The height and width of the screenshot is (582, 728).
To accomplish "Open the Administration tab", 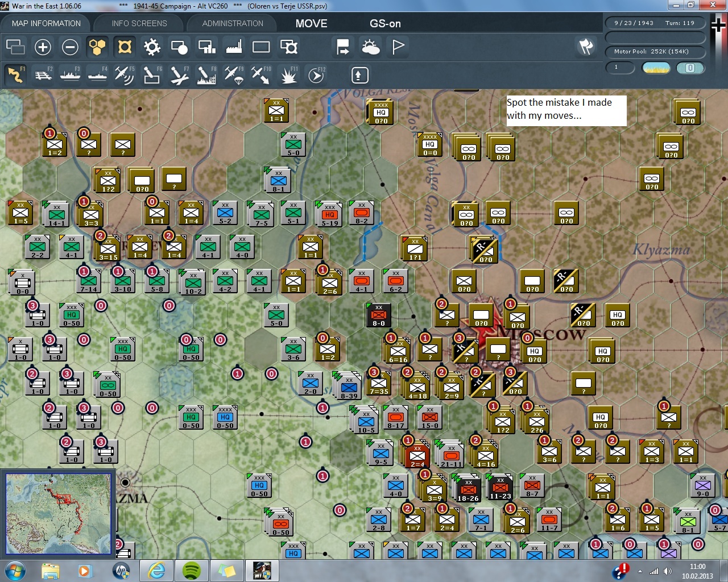I will [x=233, y=23].
